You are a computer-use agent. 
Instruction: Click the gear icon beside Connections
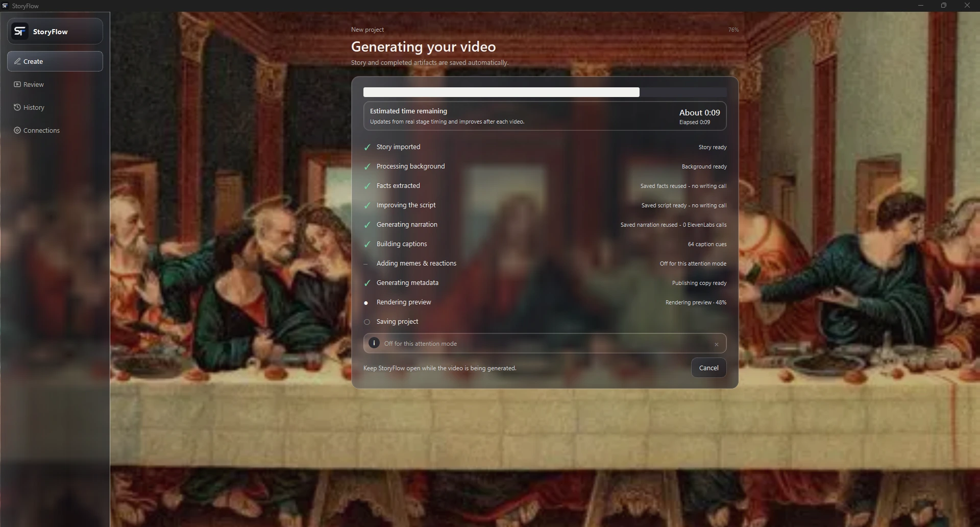pyautogui.click(x=17, y=130)
